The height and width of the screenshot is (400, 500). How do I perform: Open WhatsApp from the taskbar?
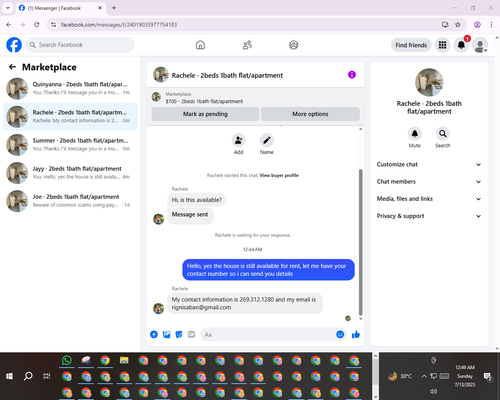point(67,360)
